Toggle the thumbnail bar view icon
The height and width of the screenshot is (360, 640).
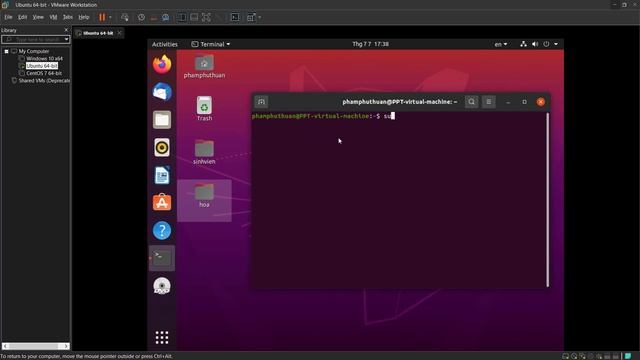tap(194, 17)
